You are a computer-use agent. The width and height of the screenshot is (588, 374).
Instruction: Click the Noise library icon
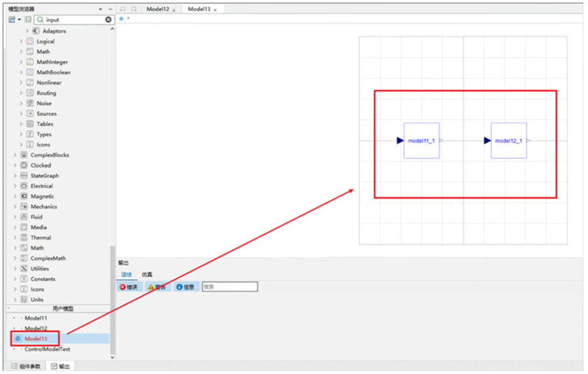click(30, 103)
